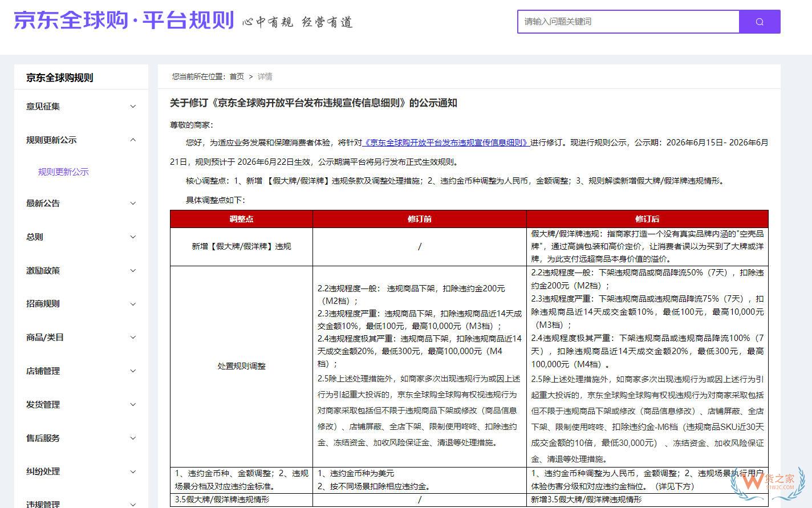Click the 具体调整点如下 line
This screenshot has width=812, height=508.
215,200
